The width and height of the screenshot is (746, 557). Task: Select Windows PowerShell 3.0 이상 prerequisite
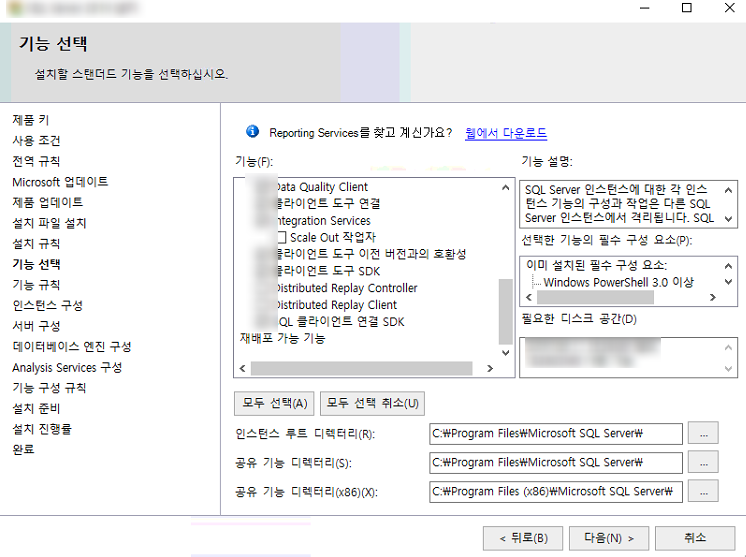coord(618,283)
